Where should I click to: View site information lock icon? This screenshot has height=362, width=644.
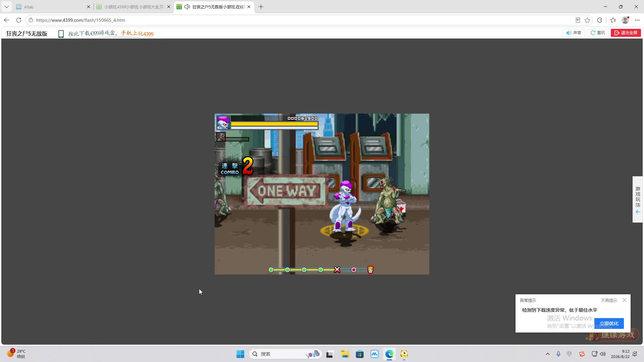coord(31,20)
